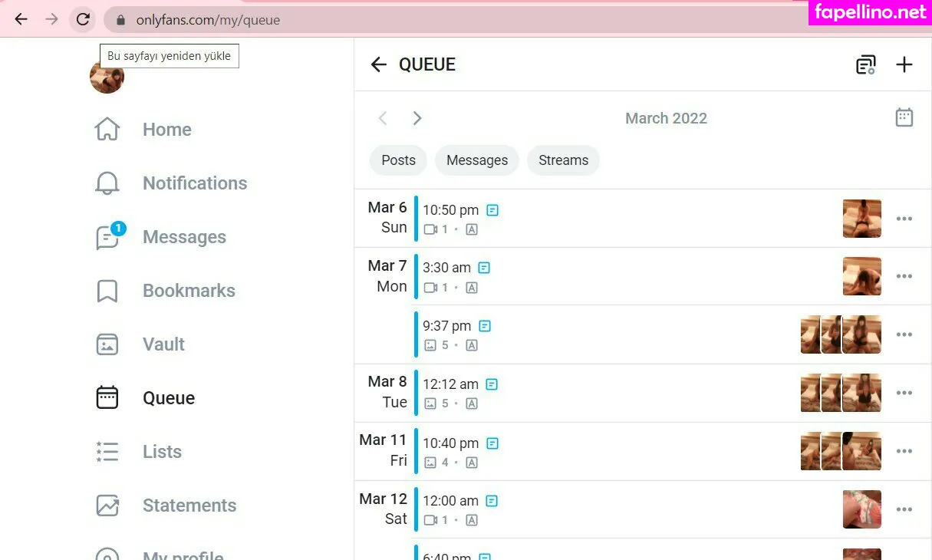932x560 pixels.
Task: Open Messages in the left sidebar
Action: tap(160, 237)
